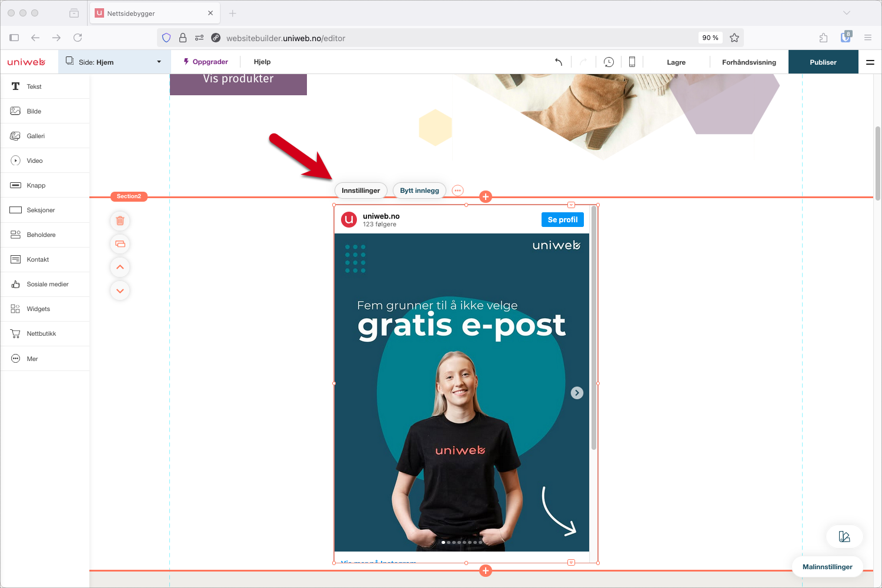
Task: Open the design palette floating button
Action: click(844, 536)
